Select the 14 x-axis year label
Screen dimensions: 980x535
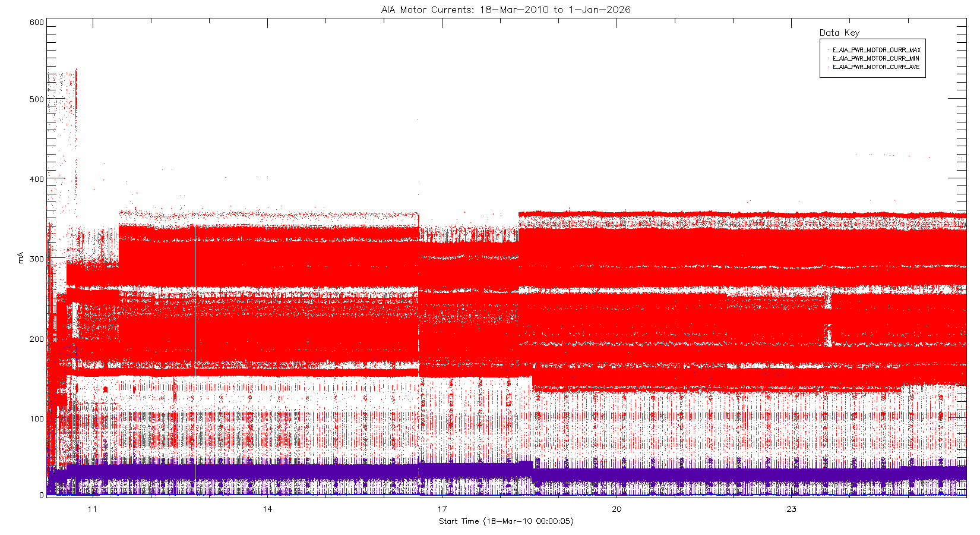267,509
